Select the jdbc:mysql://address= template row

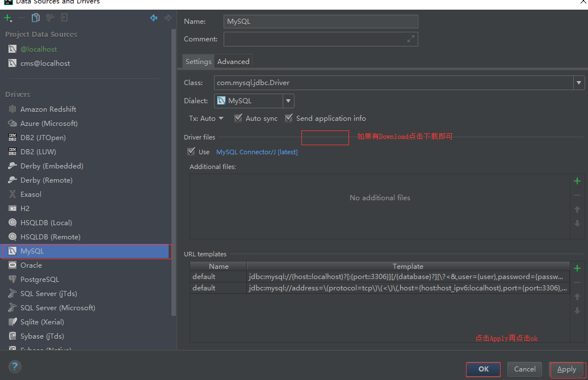[x=380, y=288]
